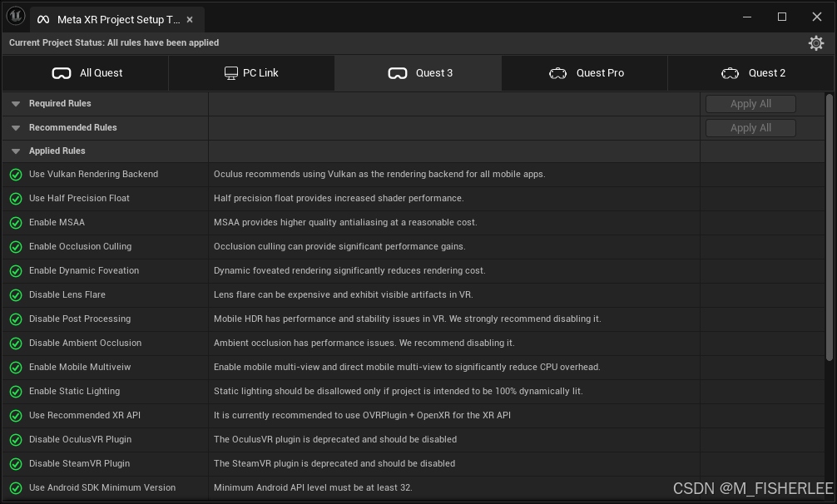Click green check for Disable SteamVR Plugin
Image resolution: width=837 pixels, height=504 pixels.
16,464
